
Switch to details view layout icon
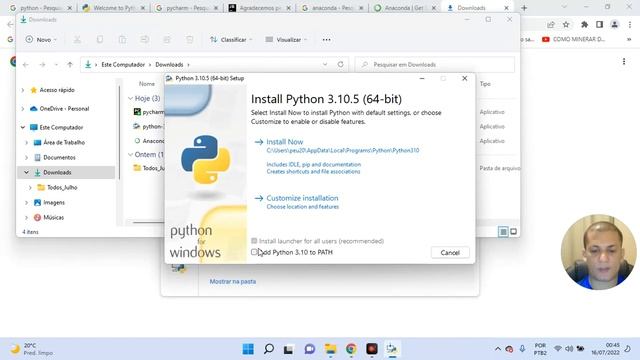click(503, 232)
